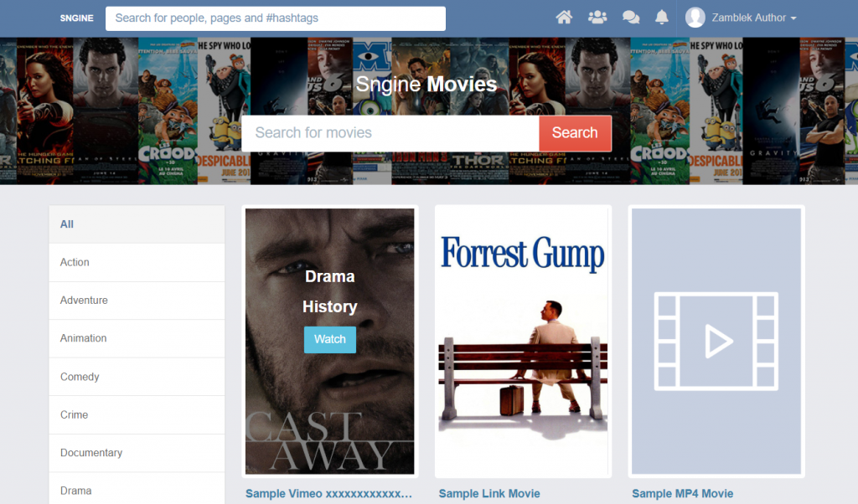This screenshot has height=504, width=858.
Task: Click the Sngine Movies heading
Action: [426, 85]
